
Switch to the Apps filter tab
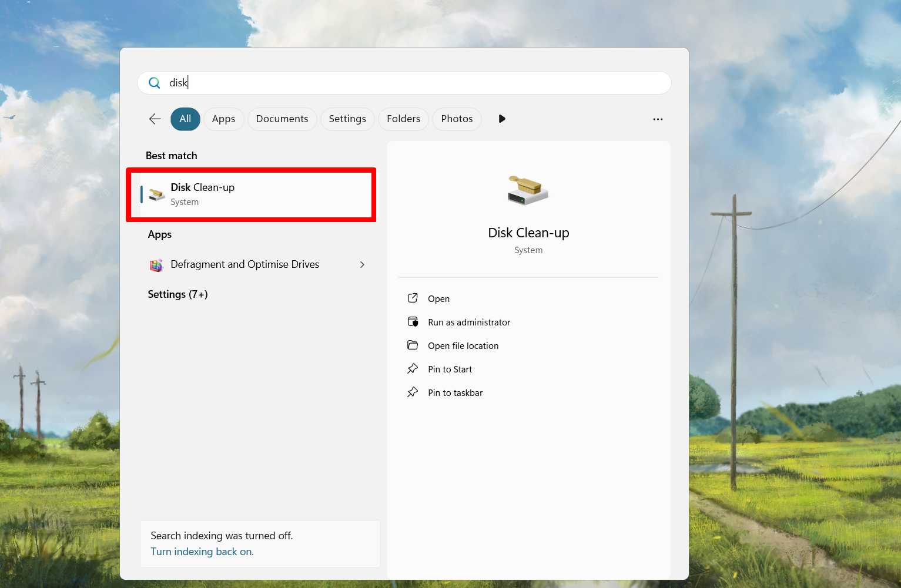coord(223,119)
